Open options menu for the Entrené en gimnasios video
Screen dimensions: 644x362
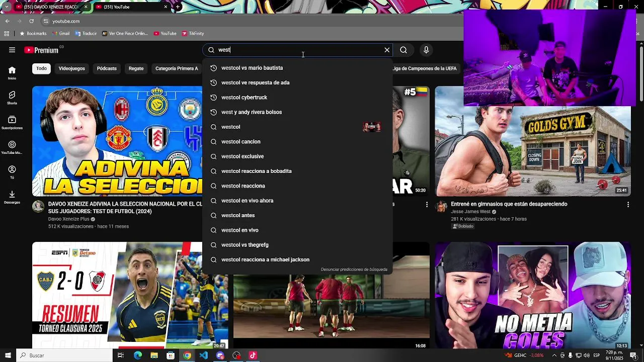tap(628, 205)
